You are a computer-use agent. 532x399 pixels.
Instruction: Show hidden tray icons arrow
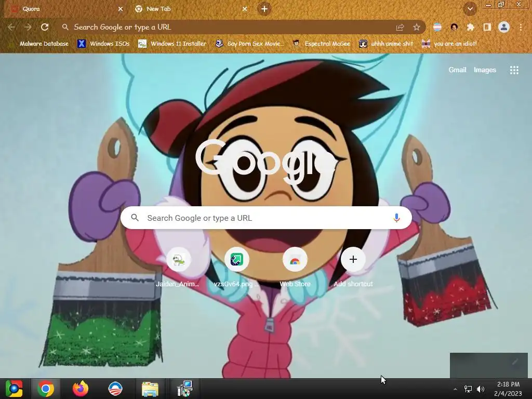[x=455, y=389]
